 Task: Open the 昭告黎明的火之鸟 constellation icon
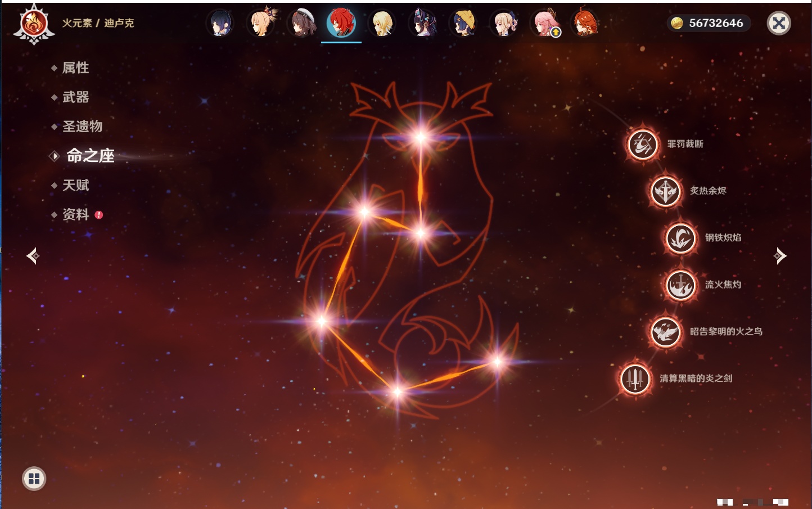666,332
